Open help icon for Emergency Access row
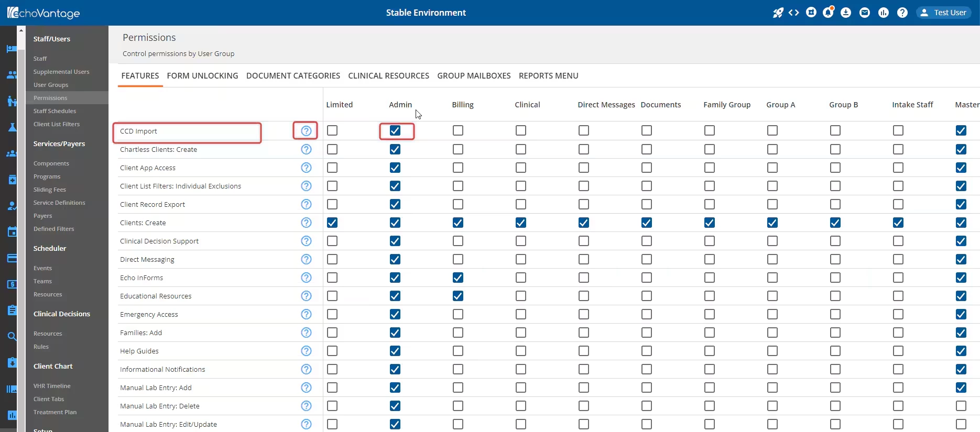980x432 pixels. 307,314
